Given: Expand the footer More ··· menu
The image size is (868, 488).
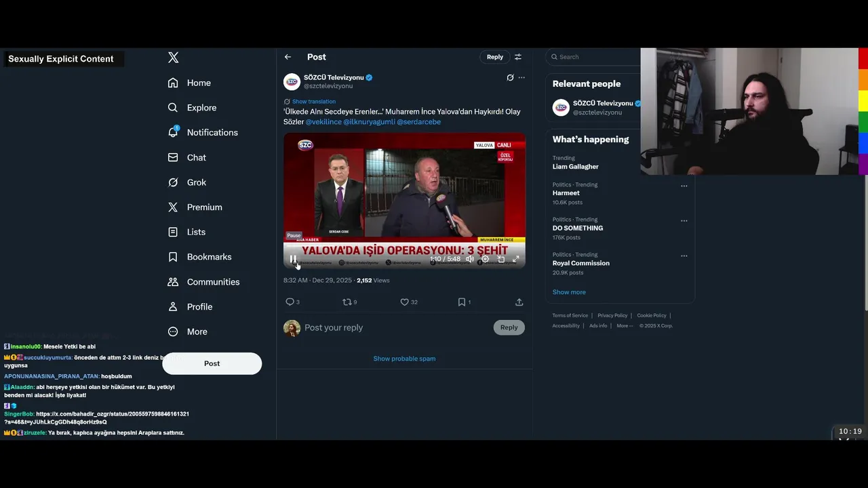Looking at the screenshot, I should (625, 326).
